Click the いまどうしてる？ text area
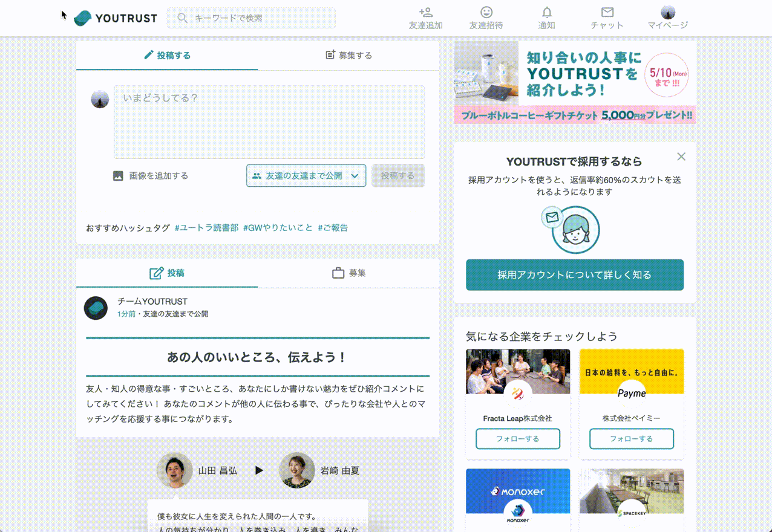Viewport: 772px width, 532px height. pyautogui.click(x=269, y=122)
